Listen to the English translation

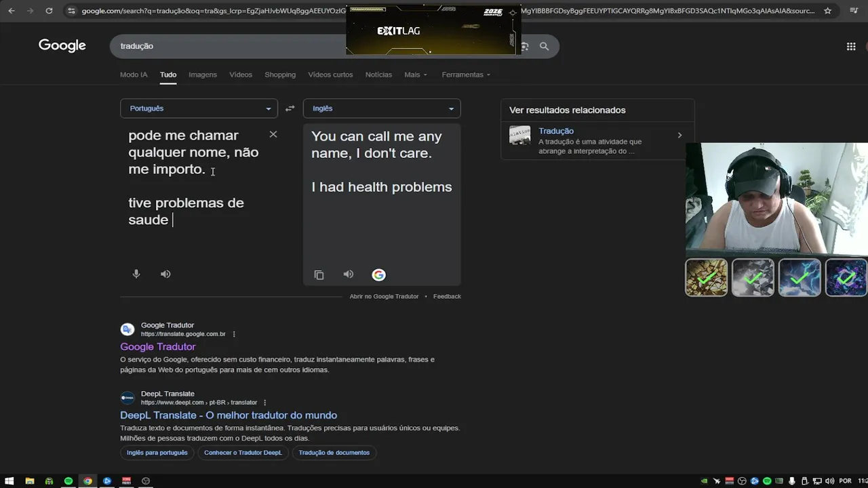pos(348,274)
